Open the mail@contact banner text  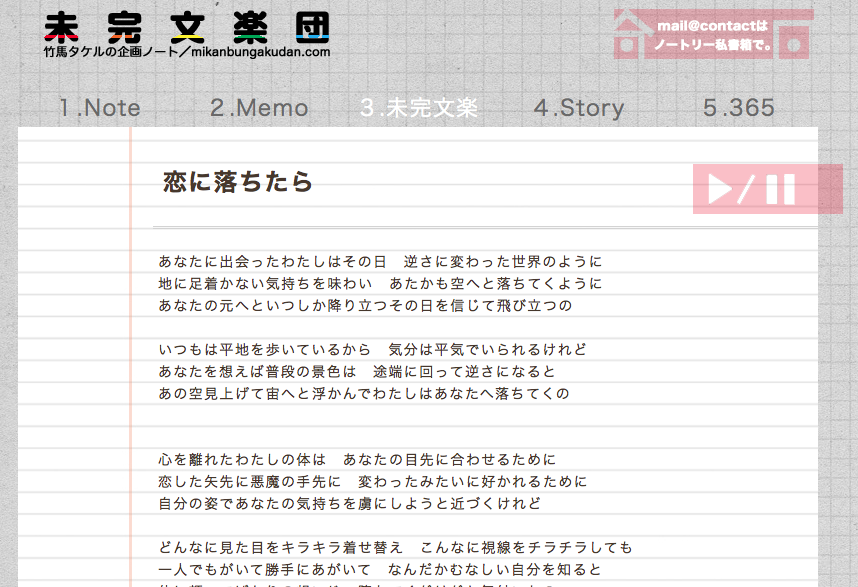click(712, 35)
